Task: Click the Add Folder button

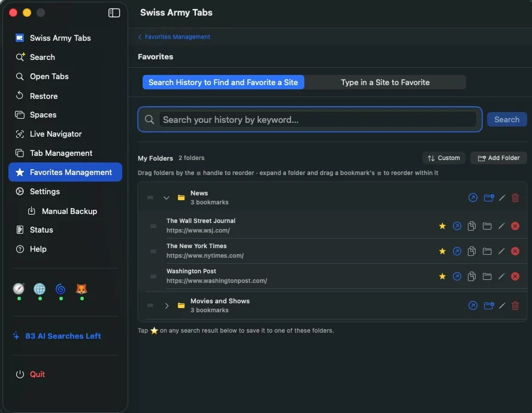Action: point(498,158)
